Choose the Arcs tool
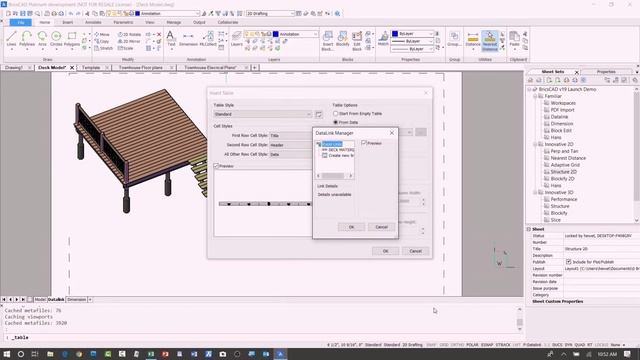This screenshot has width=640, height=360. pyautogui.click(x=42, y=39)
